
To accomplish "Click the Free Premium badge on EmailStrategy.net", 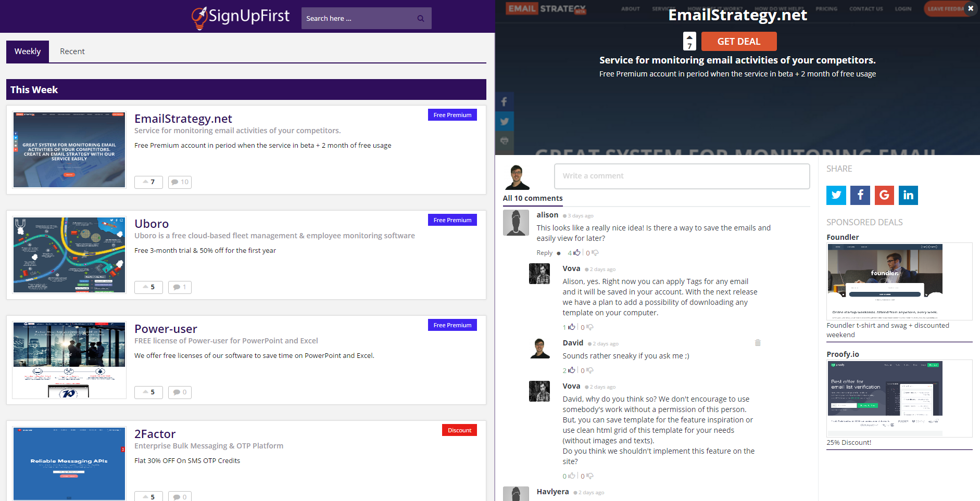I will (453, 115).
